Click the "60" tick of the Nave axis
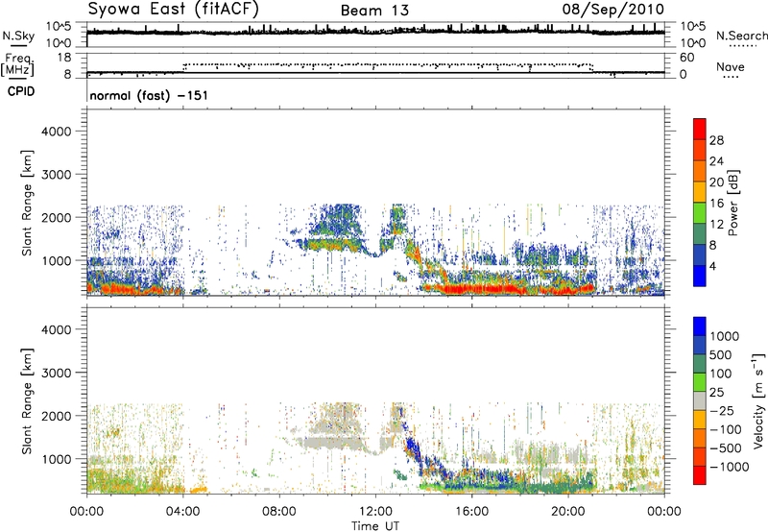 [x=686, y=58]
